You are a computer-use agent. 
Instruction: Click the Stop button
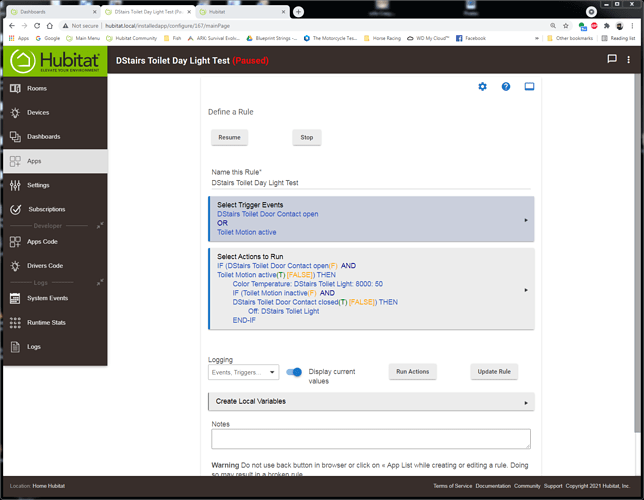307,137
